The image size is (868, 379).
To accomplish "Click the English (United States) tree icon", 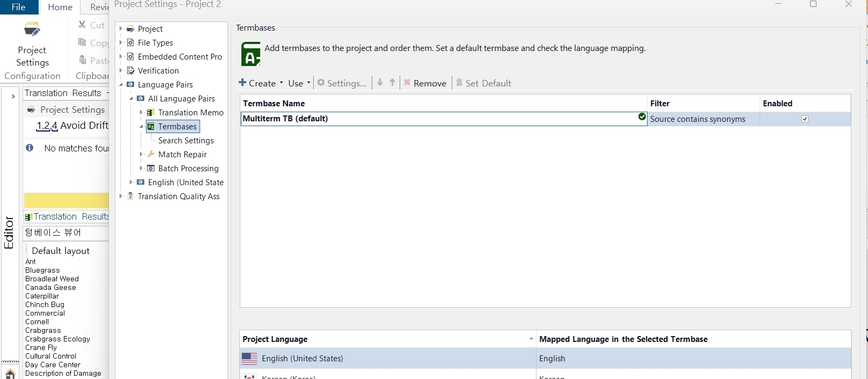I will pos(141,183).
